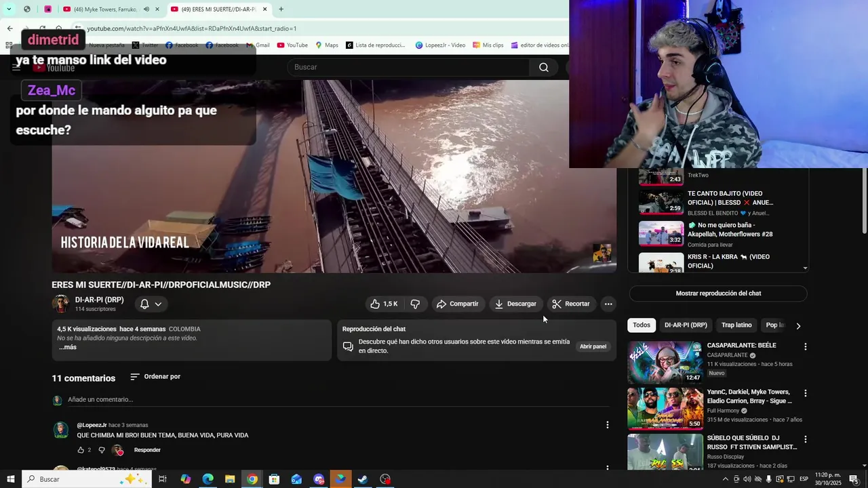Click the creator heart icon on @LopeezJr comment
The image size is (868, 488).
coord(118,450)
